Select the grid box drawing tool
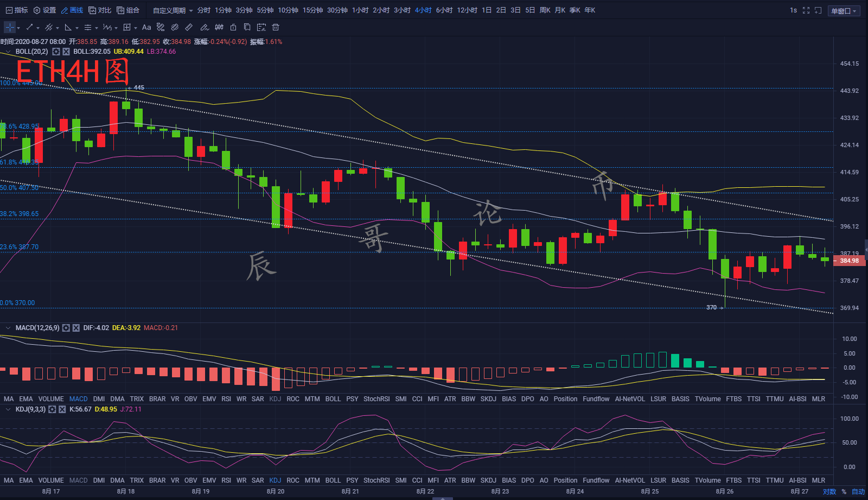The height and width of the screenshot is (500, 868). click(127, 27)
